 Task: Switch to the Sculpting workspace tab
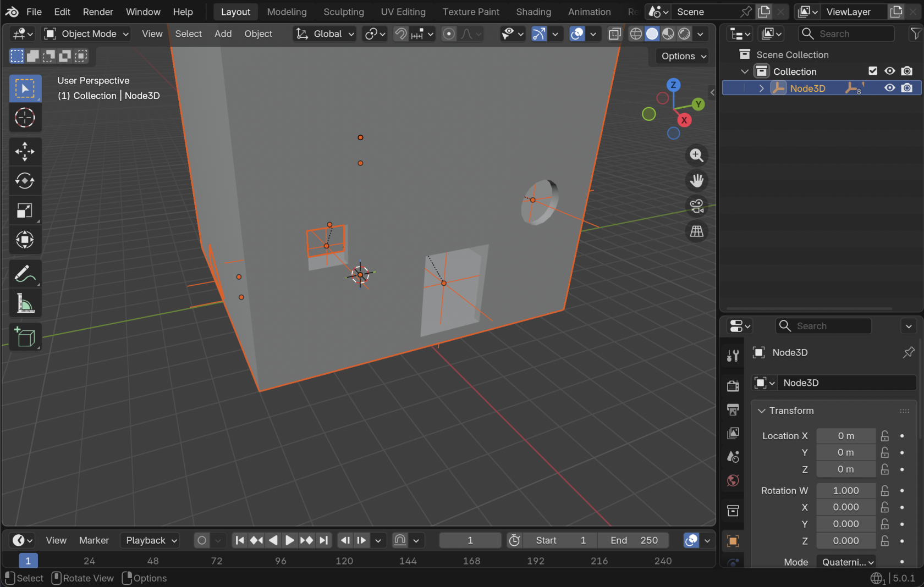(x=343, y=12)
